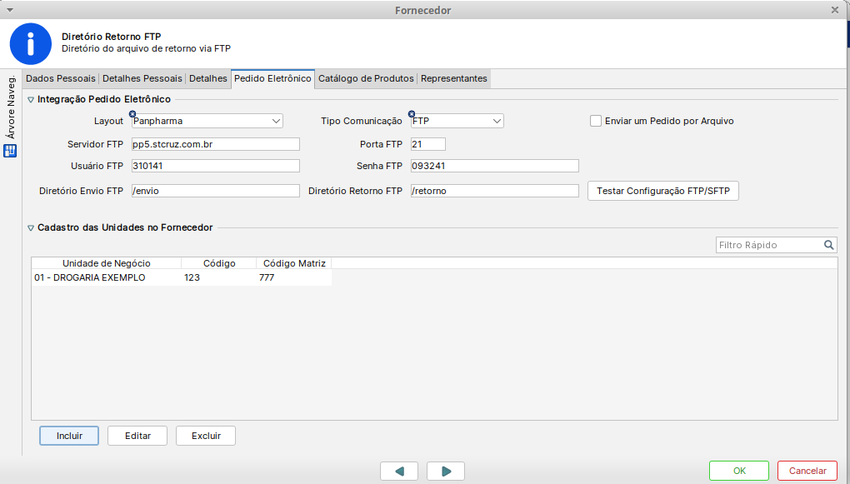850x484 pixels.
Task: Close the Fornecedor window
Action: 835,9
